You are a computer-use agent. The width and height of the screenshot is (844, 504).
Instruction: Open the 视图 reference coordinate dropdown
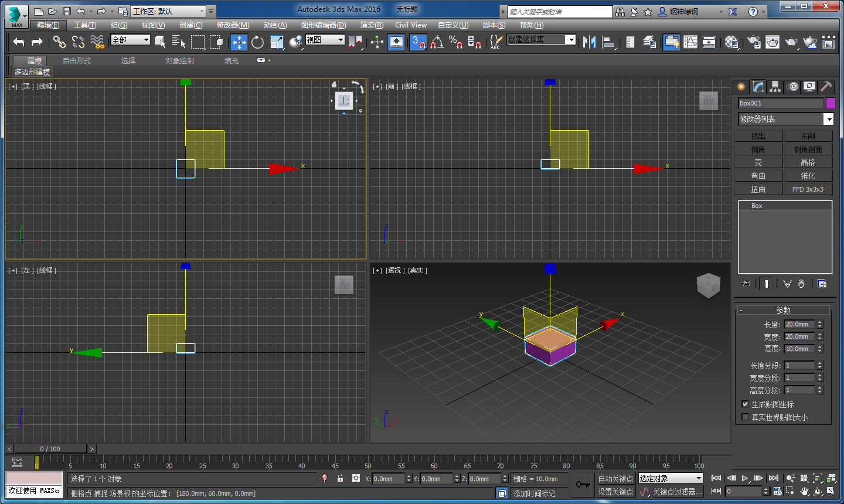[325, 39]
